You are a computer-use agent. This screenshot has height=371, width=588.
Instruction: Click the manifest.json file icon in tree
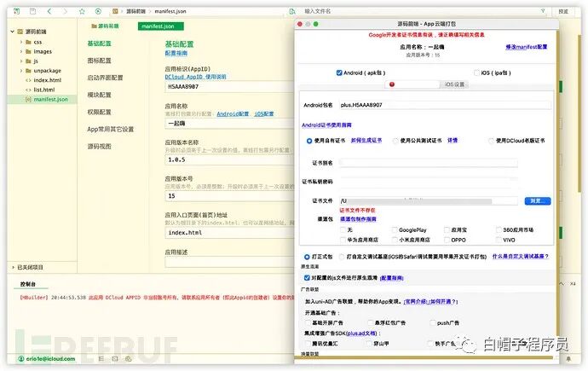coord(28,99)
